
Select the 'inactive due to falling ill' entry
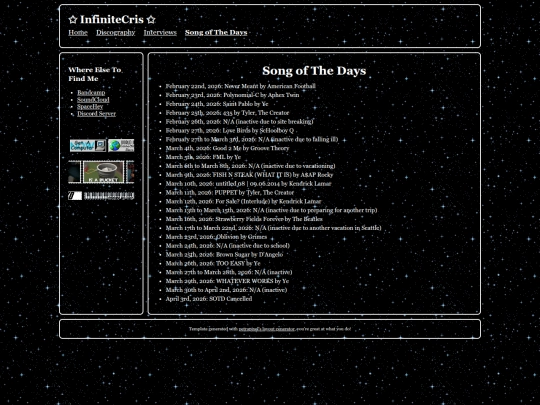click(252, 139)
